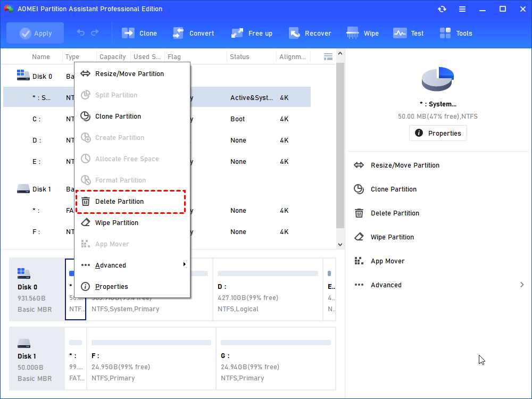Click Allocate Free Space menu entry
Viewport: 532px width, 399px height.
[132, 159]
